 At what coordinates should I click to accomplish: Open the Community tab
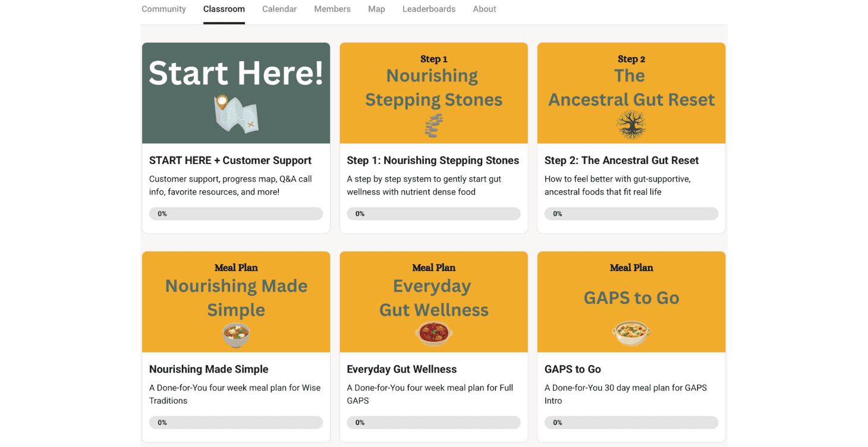click(x=163, y=10)
